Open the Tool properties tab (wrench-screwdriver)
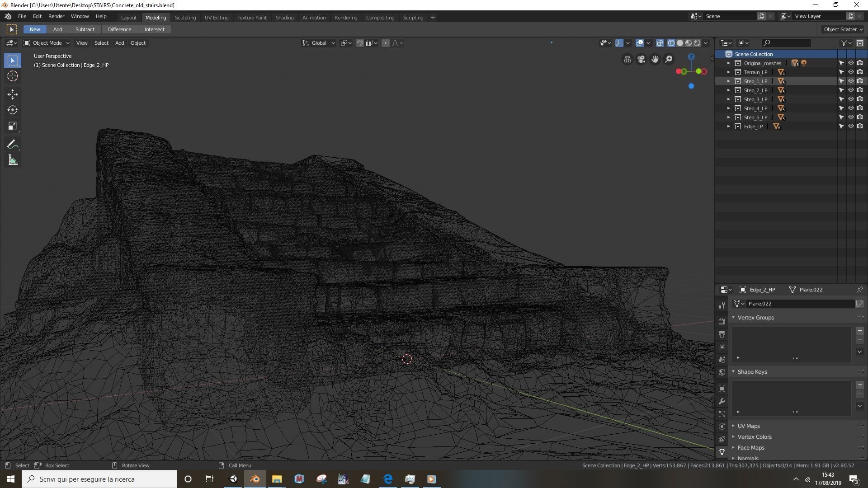The height and width of the screenshot is (488, 868). (x=722, y=305)
